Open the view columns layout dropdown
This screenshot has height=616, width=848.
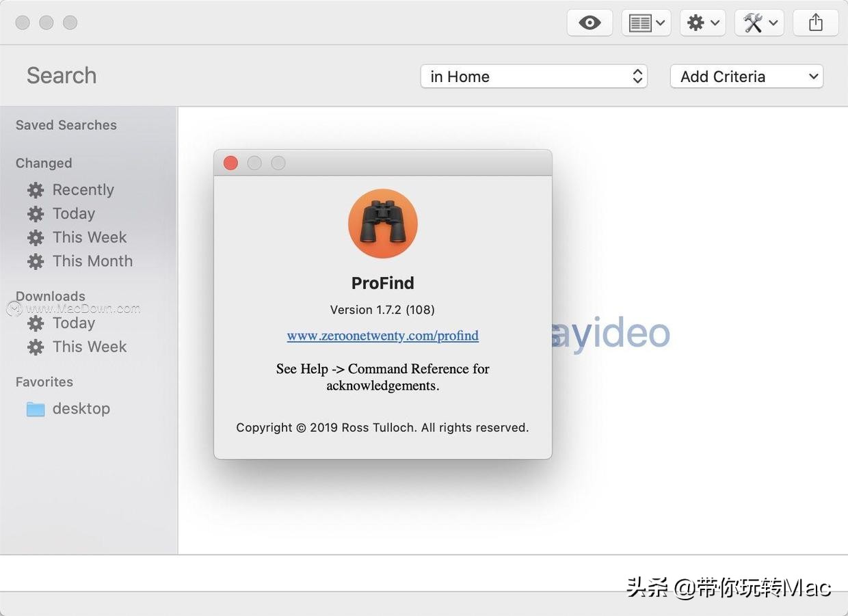pyautogui.click(x=646, y=23)
